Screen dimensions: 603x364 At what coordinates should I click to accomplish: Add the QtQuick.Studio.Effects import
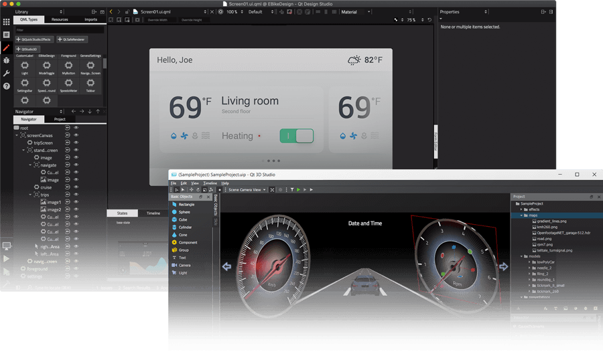click(33, 39)
